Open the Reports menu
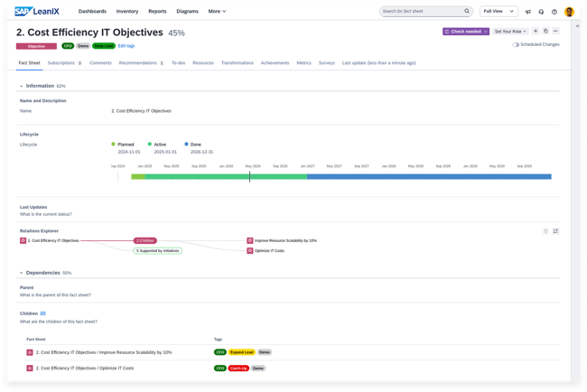The height and width of the screenshot is (392, 587). pos(157,11)
